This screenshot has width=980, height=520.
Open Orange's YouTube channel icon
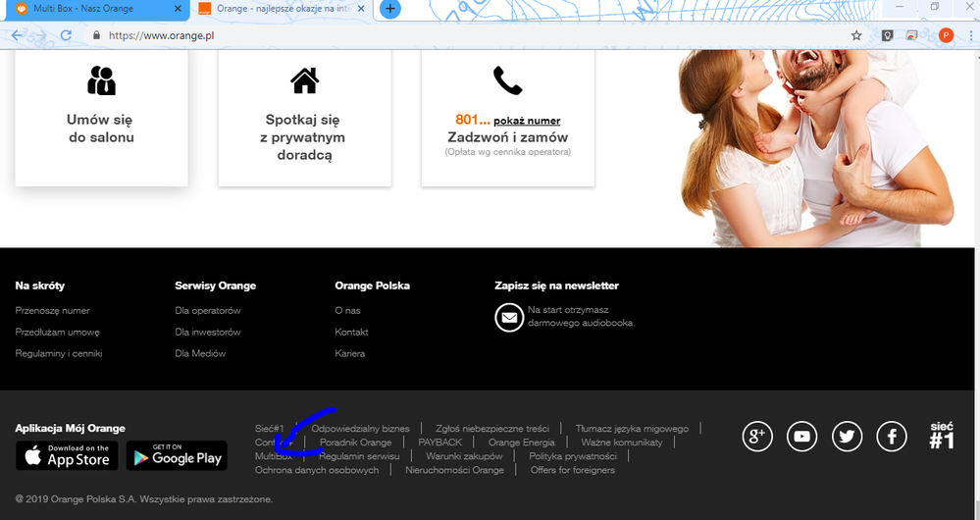point(801,437)
